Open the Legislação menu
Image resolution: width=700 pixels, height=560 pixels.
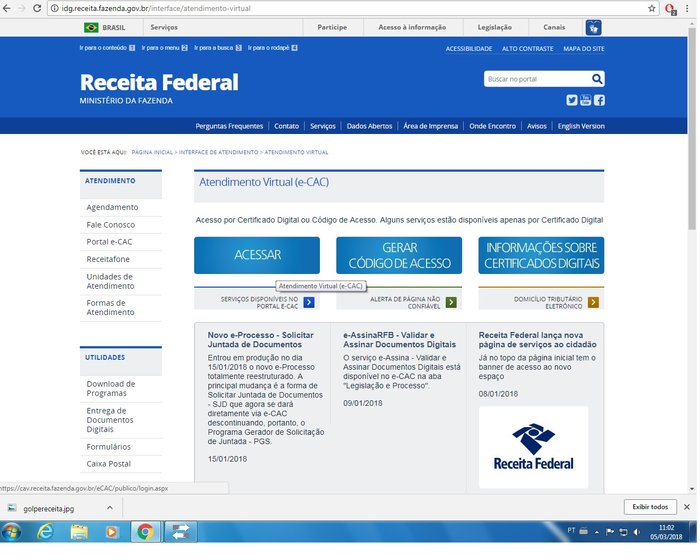coord(495,27)
